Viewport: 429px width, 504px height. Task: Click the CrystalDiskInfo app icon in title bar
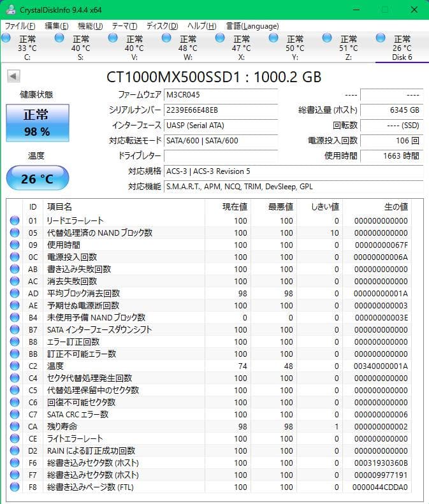click(11, 10)
